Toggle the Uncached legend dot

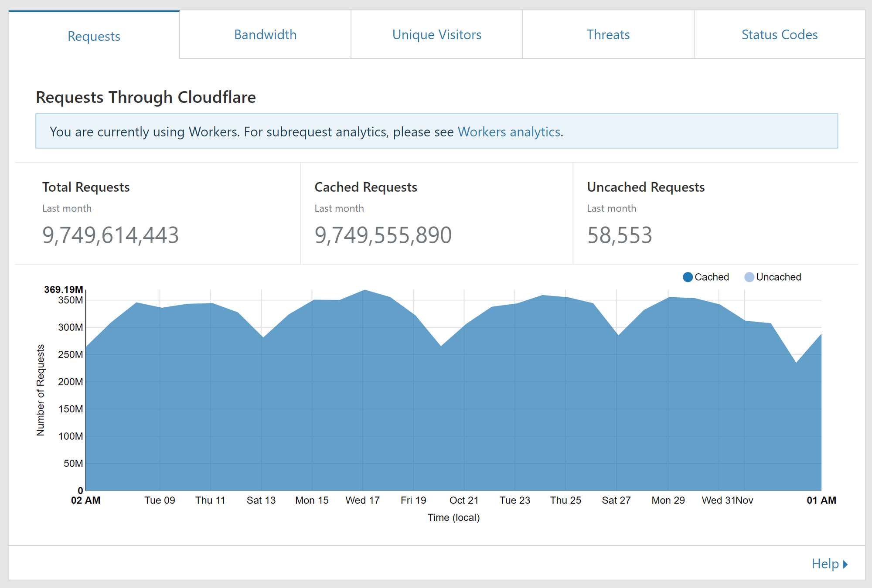point(749,277)
